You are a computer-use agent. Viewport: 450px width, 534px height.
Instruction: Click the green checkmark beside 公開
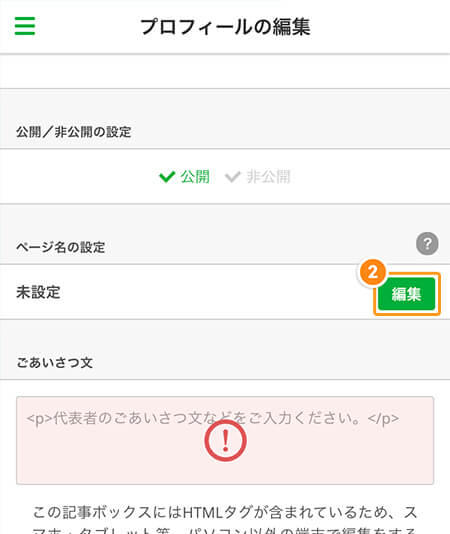tap(167, 177)
